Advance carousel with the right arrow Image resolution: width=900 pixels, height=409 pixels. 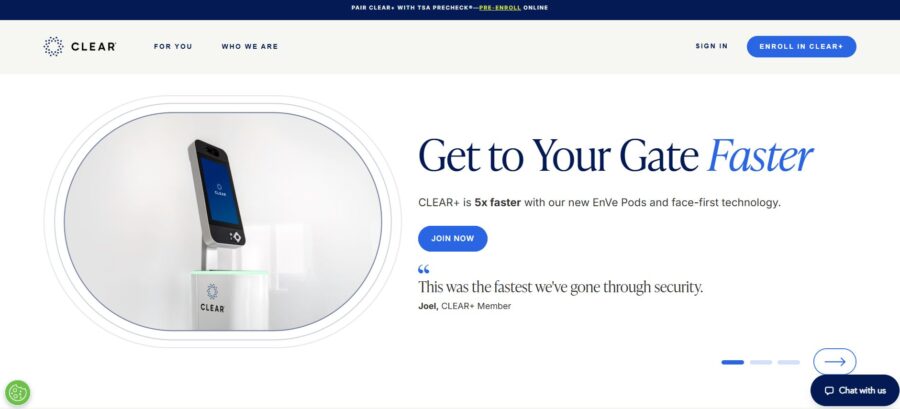835,362
